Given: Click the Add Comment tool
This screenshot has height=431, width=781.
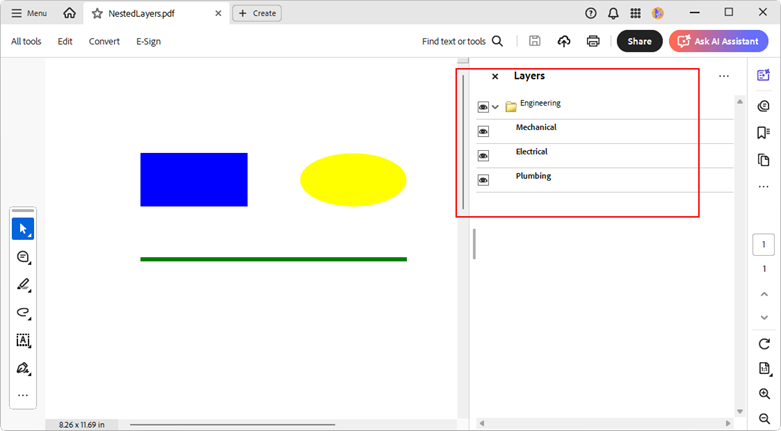Looking at the screenshot, I should [22, 257].
